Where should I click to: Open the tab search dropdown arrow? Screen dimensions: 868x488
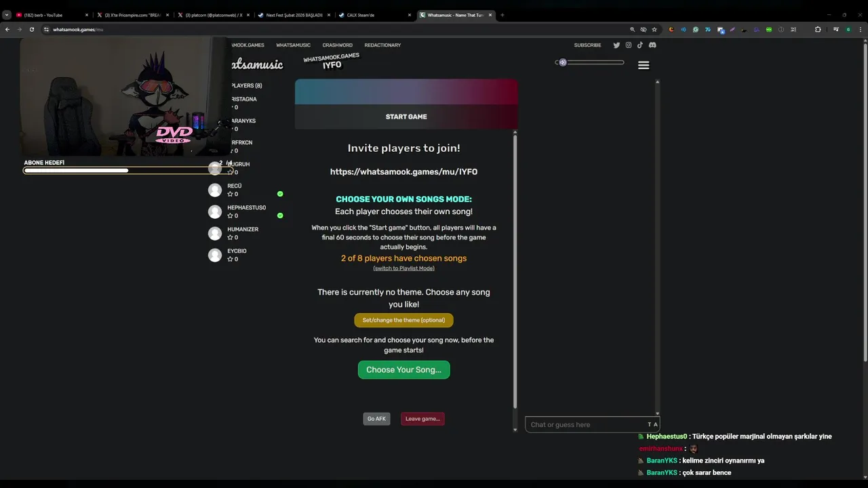pyautogui.click(x=7, y=15)
